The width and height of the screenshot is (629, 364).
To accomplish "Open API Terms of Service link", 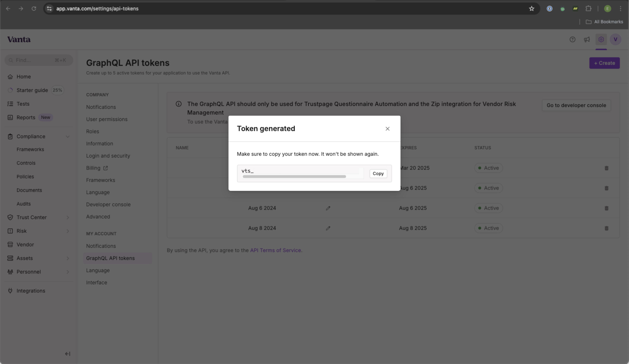I will 275,250.
